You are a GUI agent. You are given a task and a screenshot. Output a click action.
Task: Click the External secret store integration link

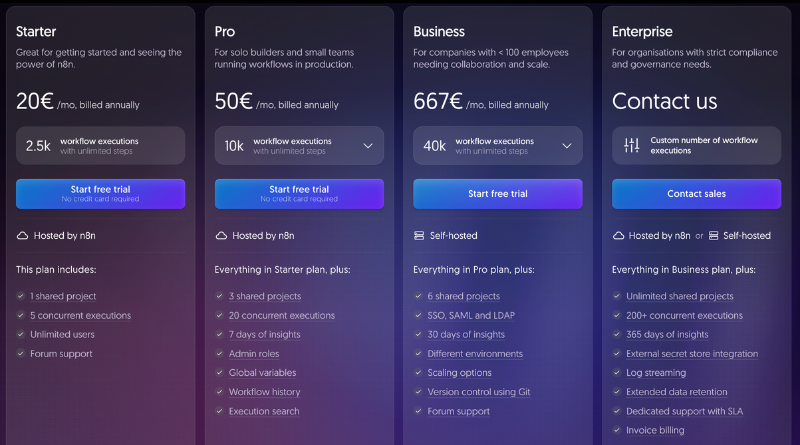point(692,354)
